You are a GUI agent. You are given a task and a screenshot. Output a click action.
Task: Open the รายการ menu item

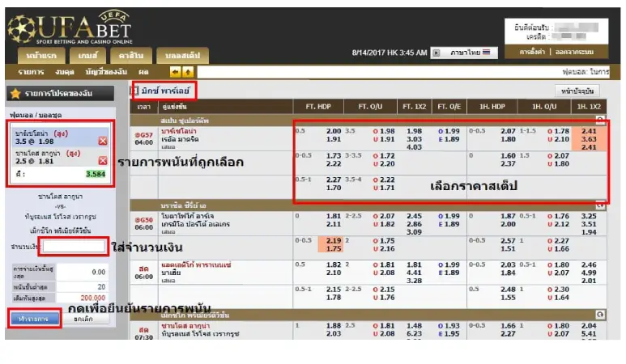(x=31, y=72)
